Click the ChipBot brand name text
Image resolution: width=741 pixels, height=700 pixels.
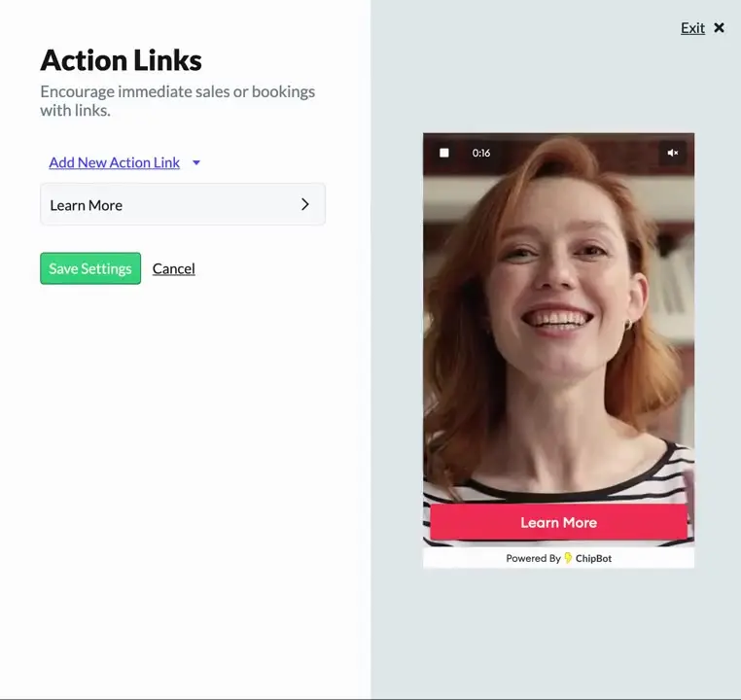[593, 558]
